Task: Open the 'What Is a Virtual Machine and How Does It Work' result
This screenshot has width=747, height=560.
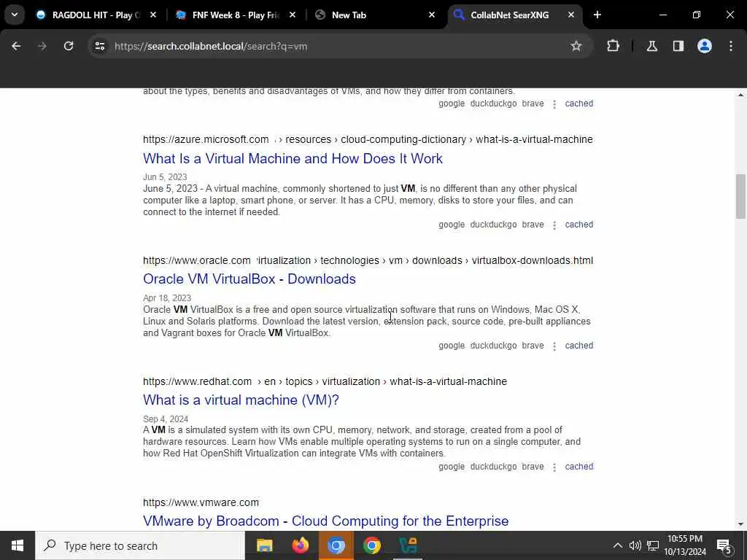Action: pyautogui.click(x=293, y=158)
